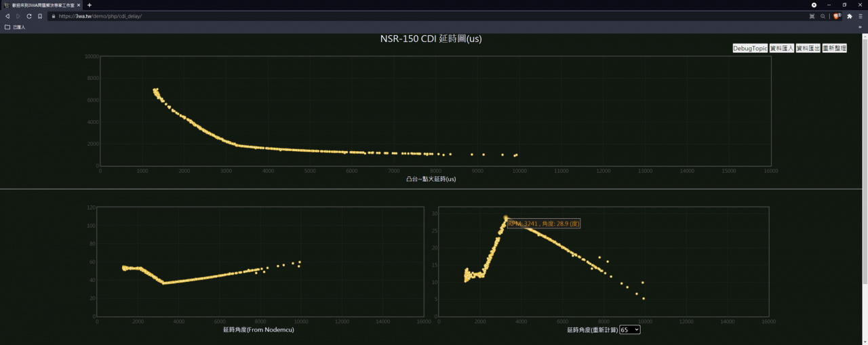Click the QR code icon in address bar
The image size is (868, 345).
point(812,16)
